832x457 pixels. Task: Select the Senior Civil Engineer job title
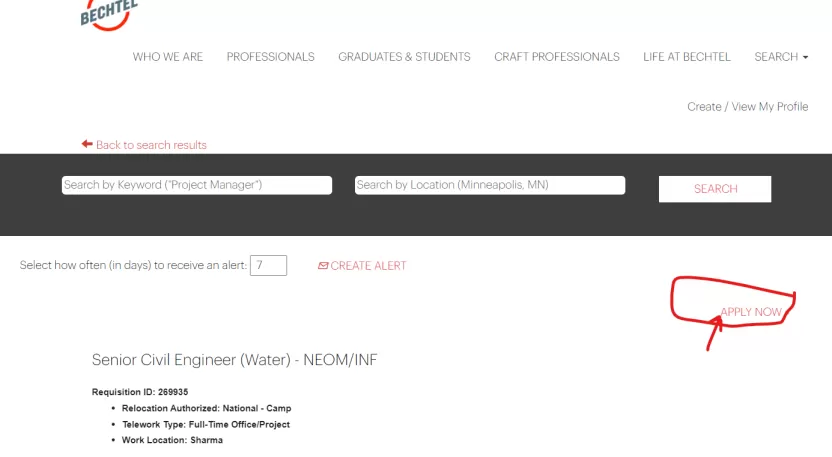[x=234, y=360]
